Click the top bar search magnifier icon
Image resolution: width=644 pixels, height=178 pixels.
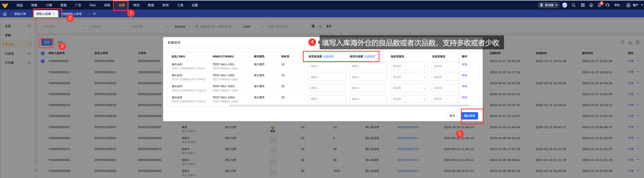pos(573,5)
